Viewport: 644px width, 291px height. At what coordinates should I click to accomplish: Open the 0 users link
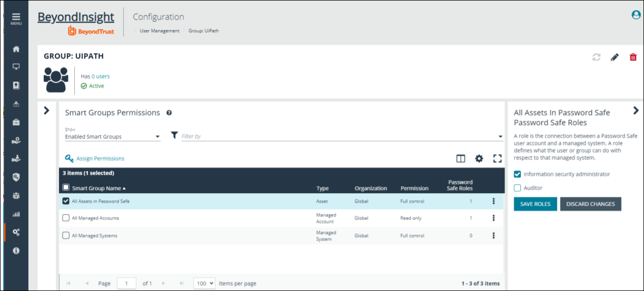[101, 76]
